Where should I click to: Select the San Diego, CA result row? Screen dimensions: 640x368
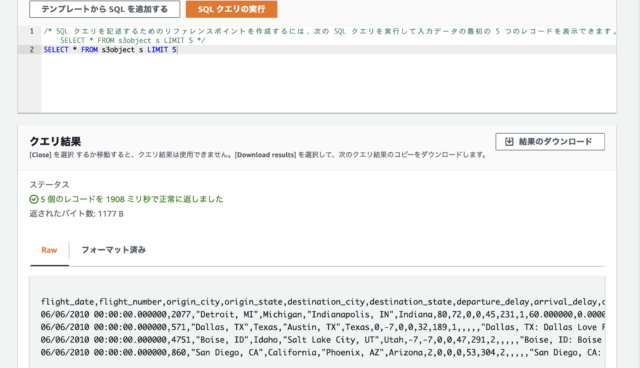pyautogui.click(x=323, y=352)
